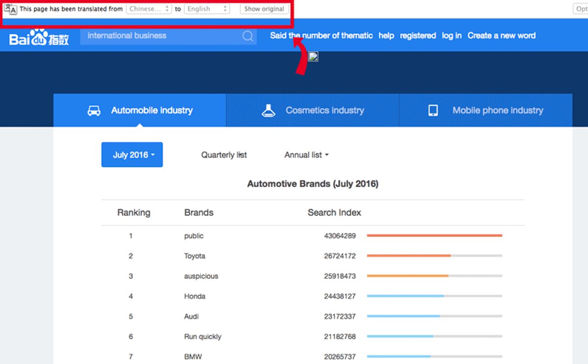Viewport: 588px width, 364px height.
Task: Switch to the Cosmetics industry tab
Action: pos(313,110)
